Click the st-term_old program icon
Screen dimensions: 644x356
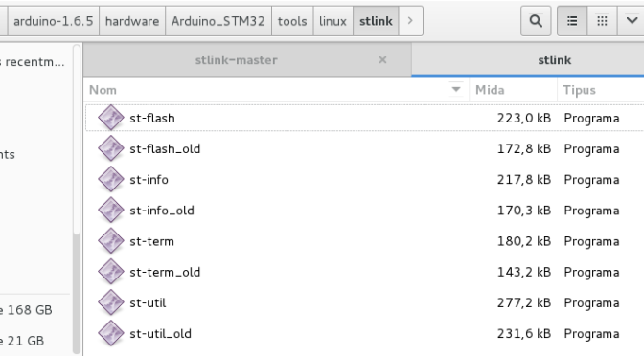pos(111,272)
